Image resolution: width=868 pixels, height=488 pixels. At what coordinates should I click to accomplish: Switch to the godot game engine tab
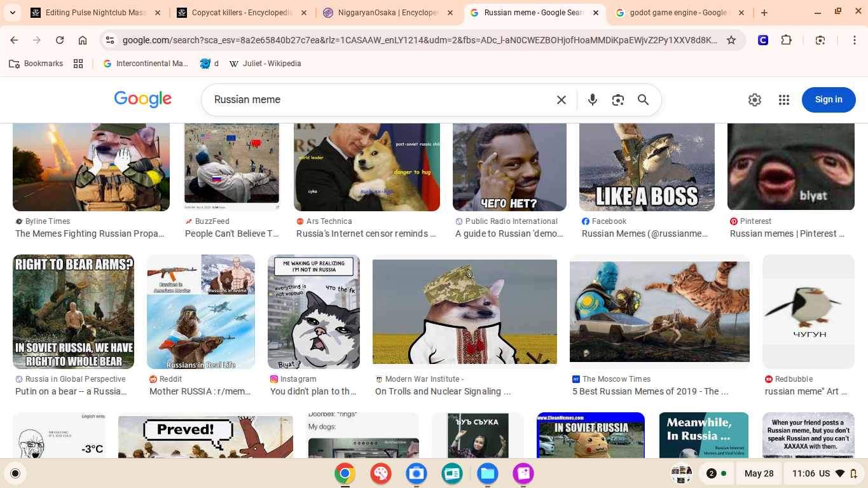(x=680, y=13)
